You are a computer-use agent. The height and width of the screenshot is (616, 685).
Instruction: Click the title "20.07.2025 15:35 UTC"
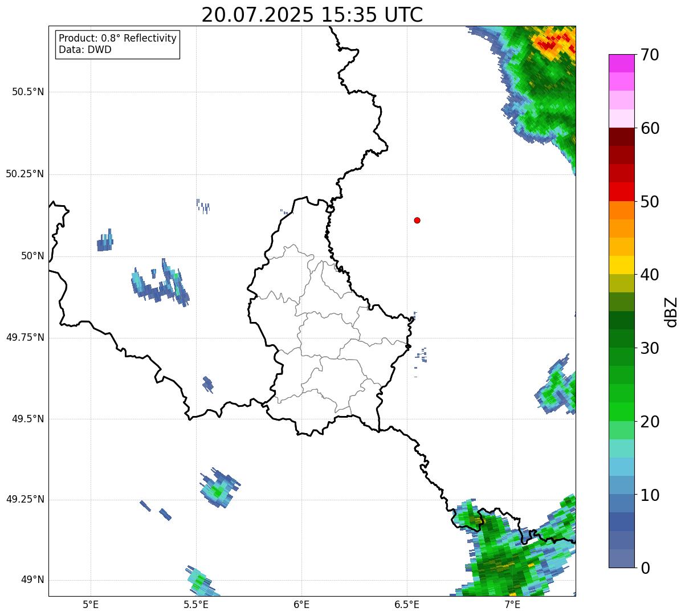pos(312,15)
